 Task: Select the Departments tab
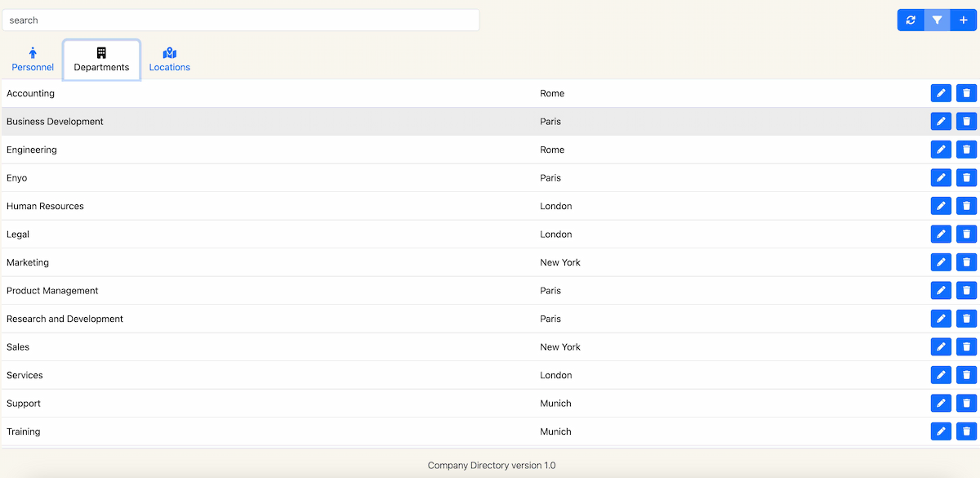point(101,60)
